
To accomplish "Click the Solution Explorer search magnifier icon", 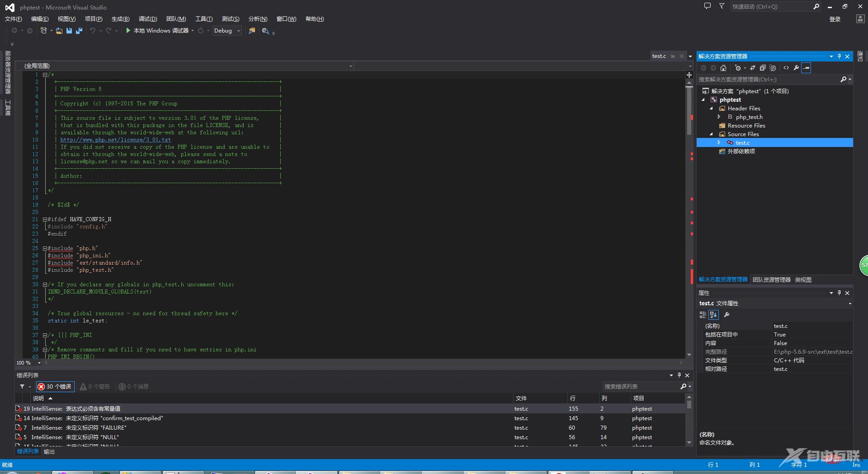I will pyautogui.click(x=843, y=79).
